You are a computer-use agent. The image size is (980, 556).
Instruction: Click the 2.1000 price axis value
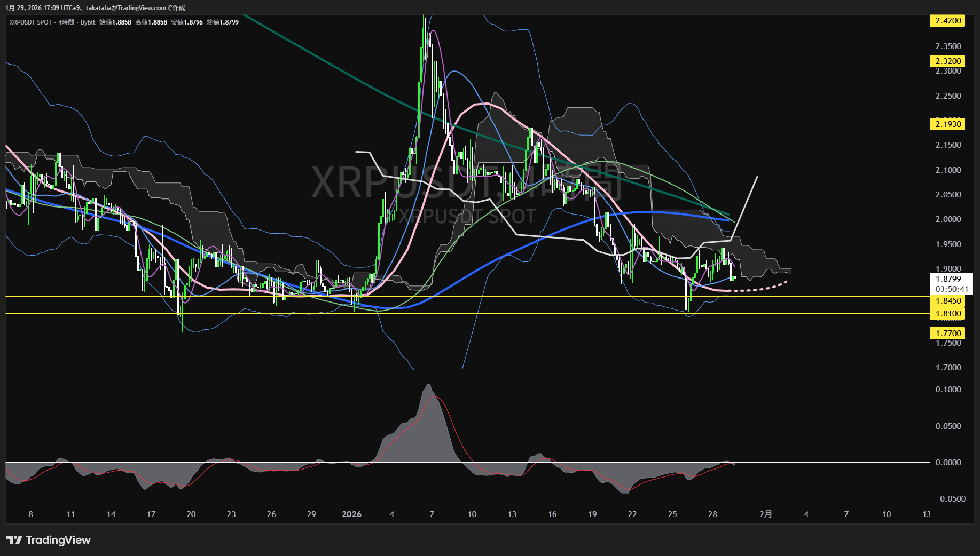(948, 170)
